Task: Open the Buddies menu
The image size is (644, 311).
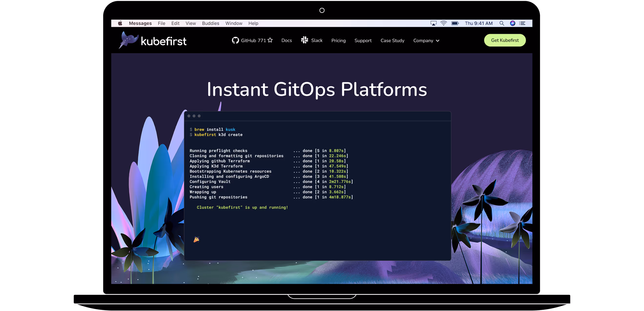Action: (211, 23)
